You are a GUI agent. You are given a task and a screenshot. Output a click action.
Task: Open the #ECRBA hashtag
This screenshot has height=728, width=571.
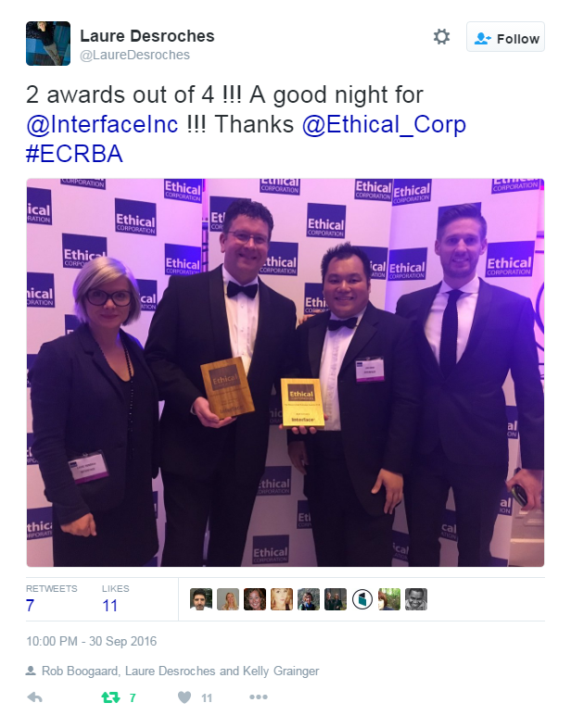pyautogui.click(x=74, y=154)
